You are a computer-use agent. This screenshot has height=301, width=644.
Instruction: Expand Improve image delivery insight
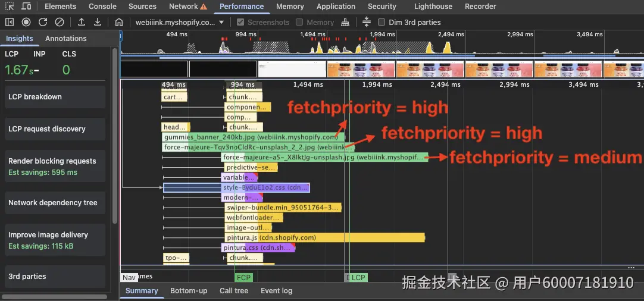[55, 240]
